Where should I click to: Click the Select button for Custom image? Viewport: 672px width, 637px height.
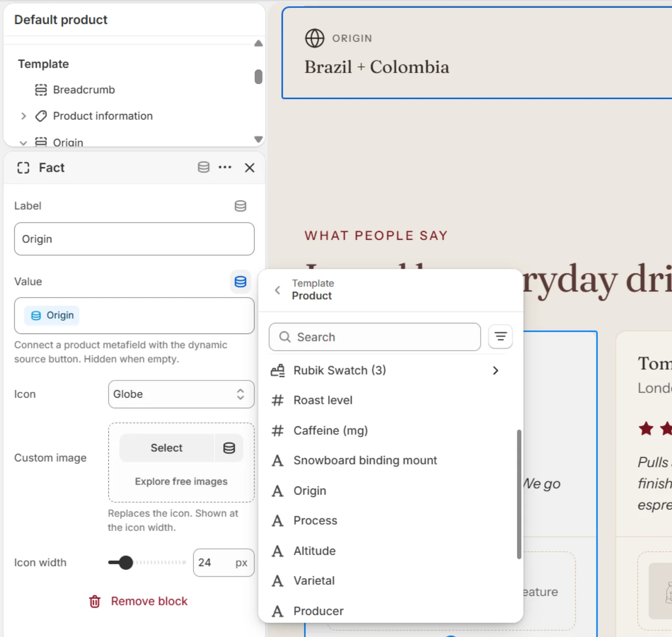click(x=167, y=448)
